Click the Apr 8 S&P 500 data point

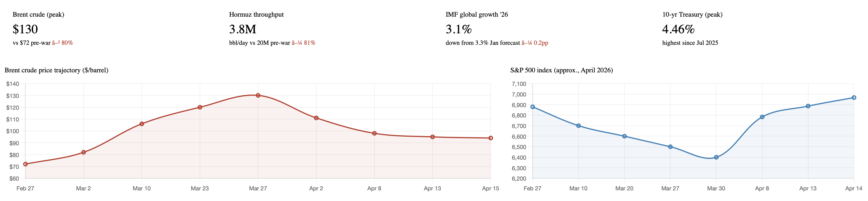pos(762,117)
